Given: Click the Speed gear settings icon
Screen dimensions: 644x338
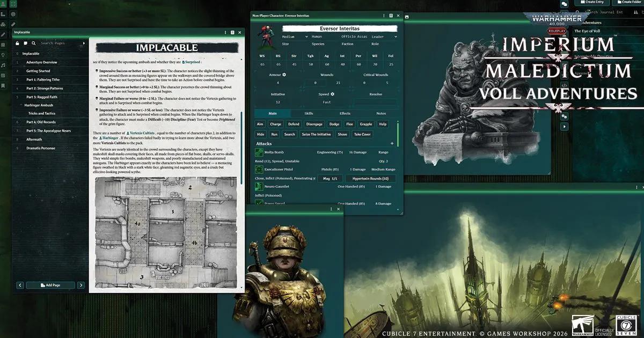Looking at the screenshot, I should pos(332,94).
